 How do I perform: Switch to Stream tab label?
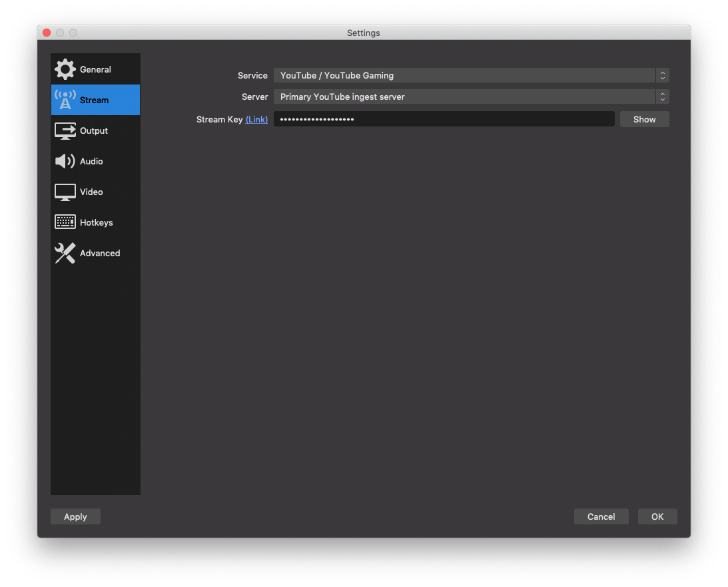coord(95,100)
